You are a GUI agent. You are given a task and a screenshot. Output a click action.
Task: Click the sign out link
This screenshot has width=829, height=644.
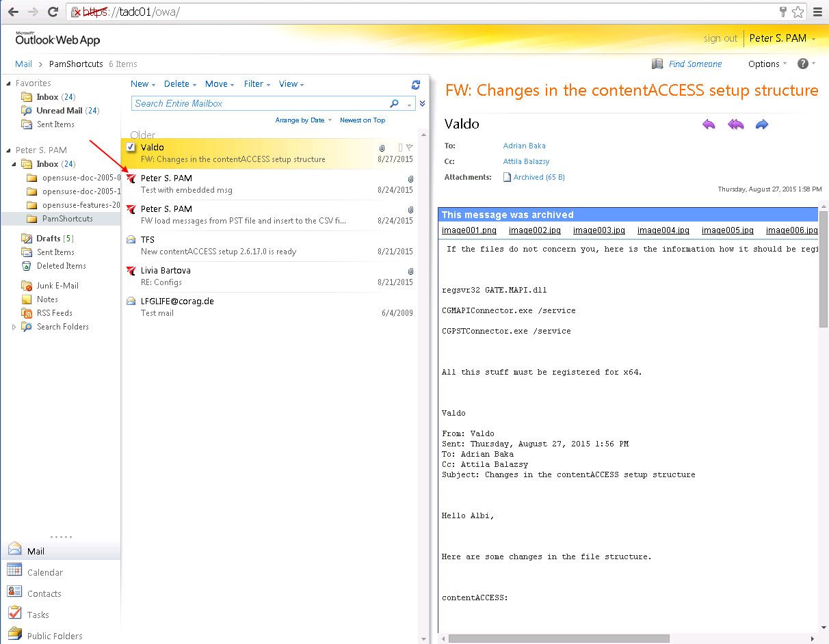(x=720, y=38)
